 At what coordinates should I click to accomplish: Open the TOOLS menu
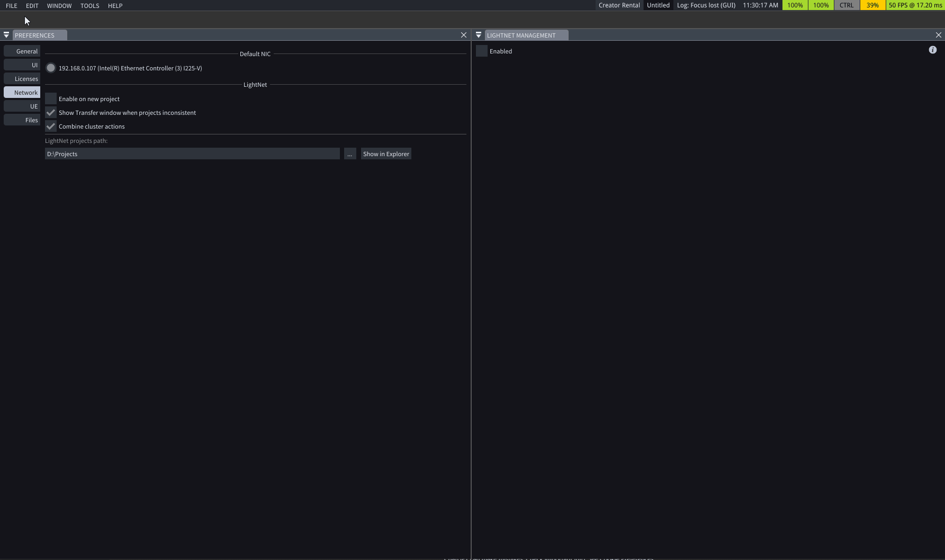tap(89, 6)
